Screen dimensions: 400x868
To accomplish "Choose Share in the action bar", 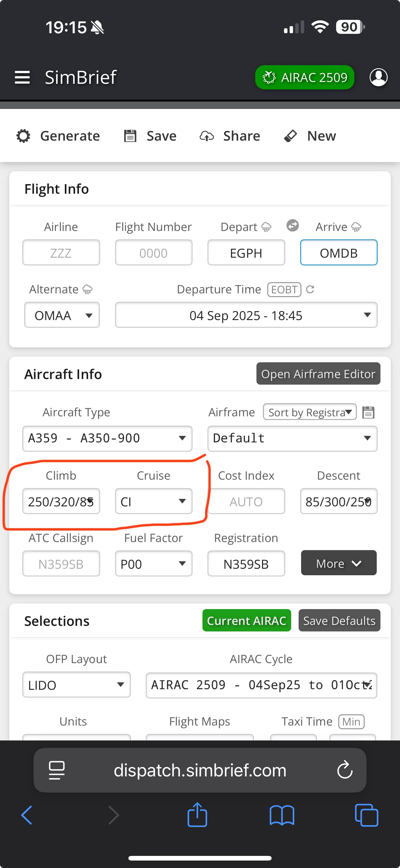I will 230,136.
